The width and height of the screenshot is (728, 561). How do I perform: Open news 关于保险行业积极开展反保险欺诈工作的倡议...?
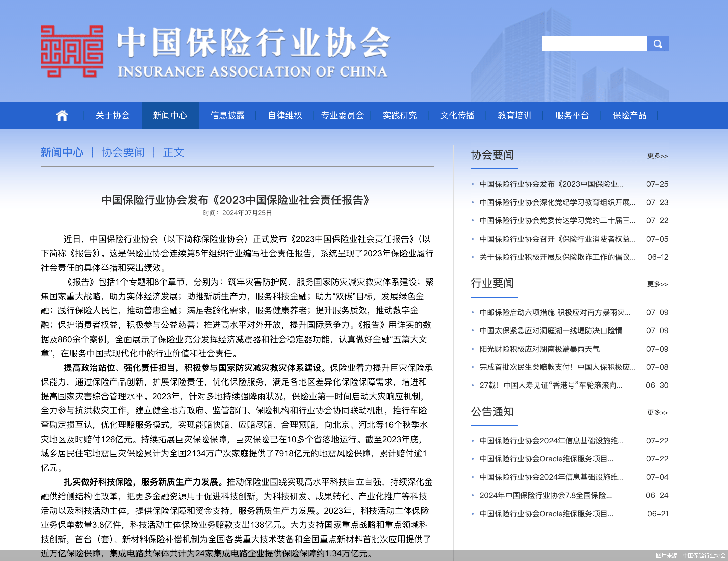point(558,257)
